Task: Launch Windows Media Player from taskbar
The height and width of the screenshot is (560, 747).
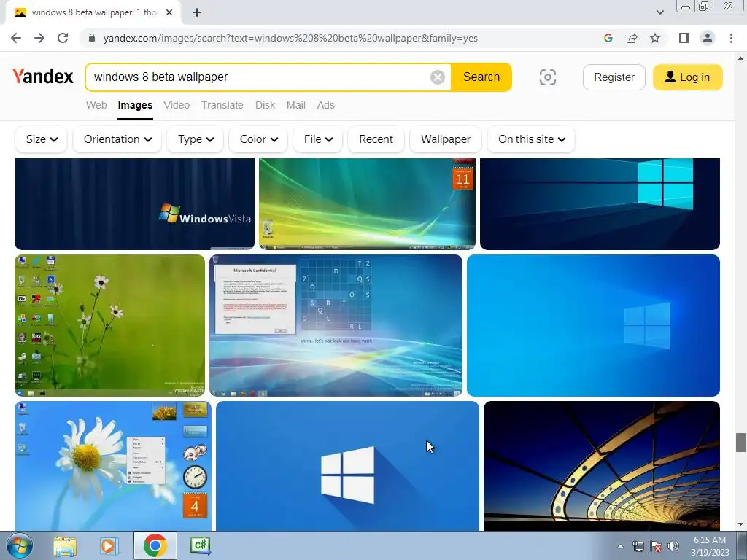Action: pos(108,545)
